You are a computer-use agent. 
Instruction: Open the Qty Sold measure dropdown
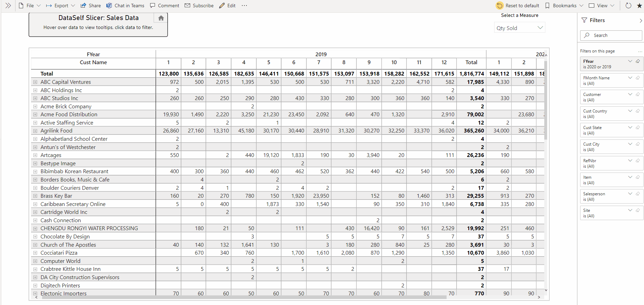[519, 28]
